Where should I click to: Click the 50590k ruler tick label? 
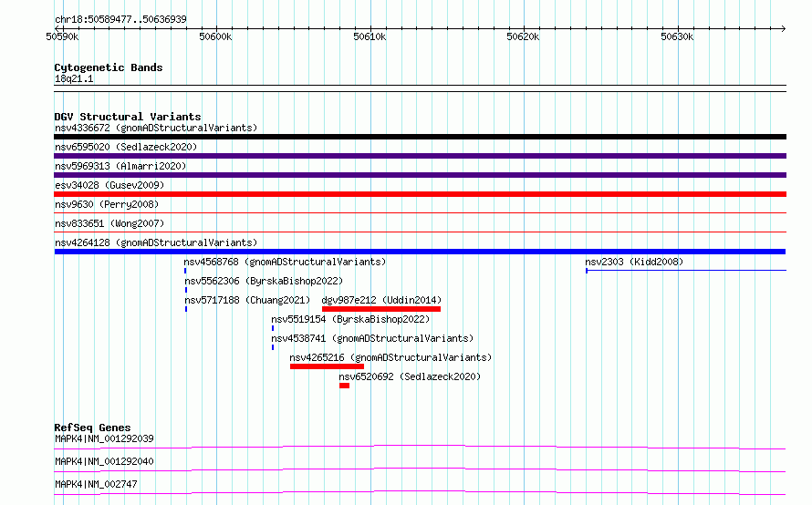(62, 36)
